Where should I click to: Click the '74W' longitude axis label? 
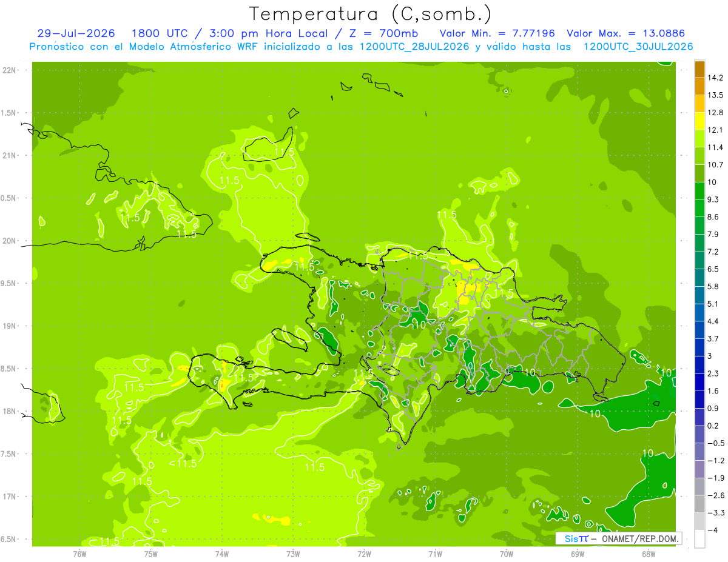click(x=222, y=554)
